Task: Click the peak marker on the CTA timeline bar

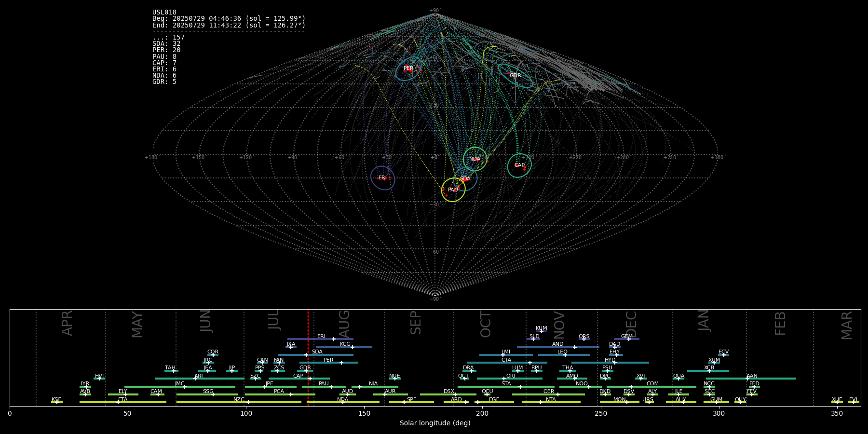Action: tap(530, 363)
